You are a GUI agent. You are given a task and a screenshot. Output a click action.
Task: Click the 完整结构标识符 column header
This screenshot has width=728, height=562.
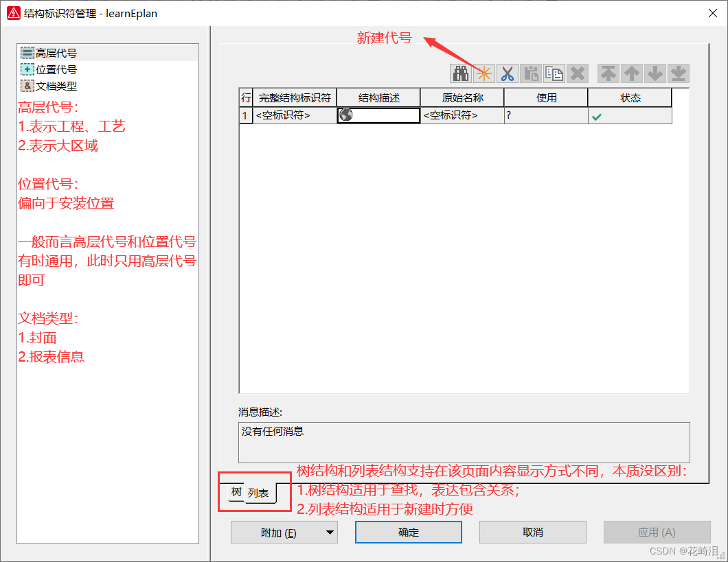pos(295,98)
